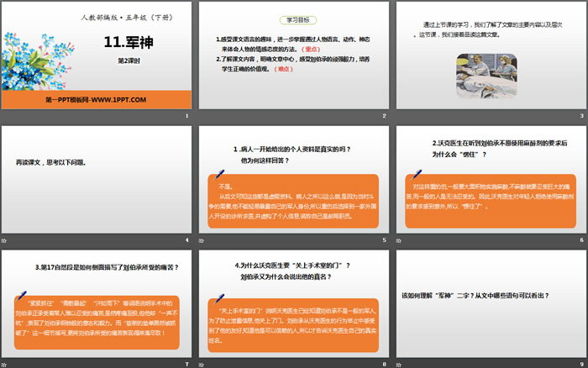Click the animation star icon under slide 5

point(202,240)
